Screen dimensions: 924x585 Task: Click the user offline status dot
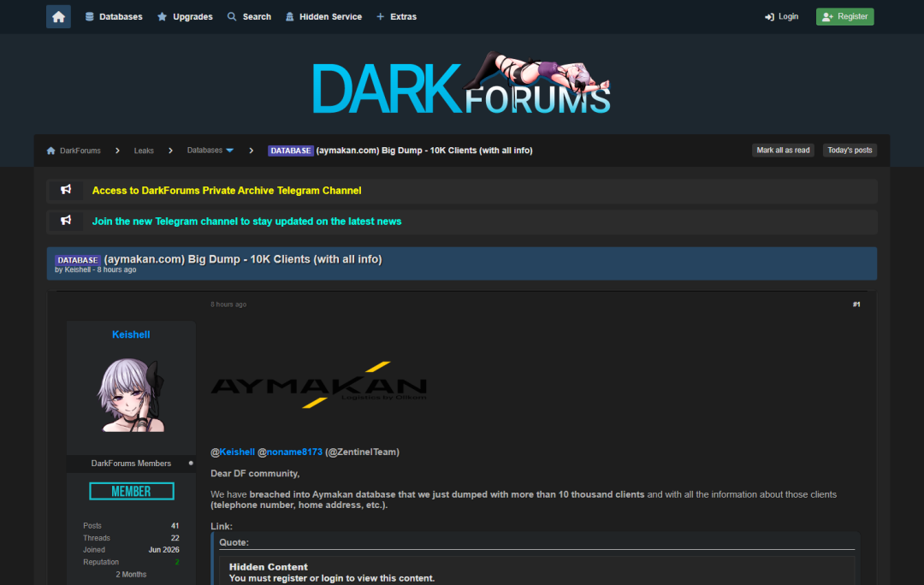tap(191, 463)
